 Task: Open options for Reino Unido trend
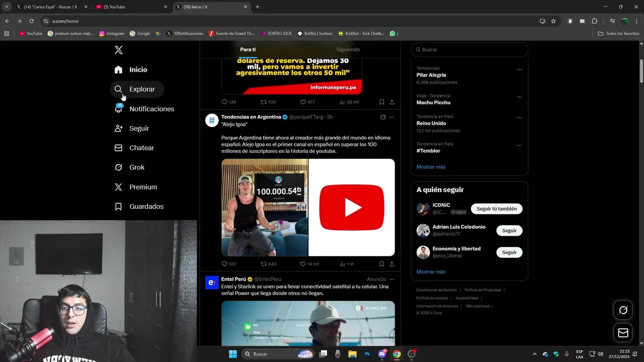519,118
